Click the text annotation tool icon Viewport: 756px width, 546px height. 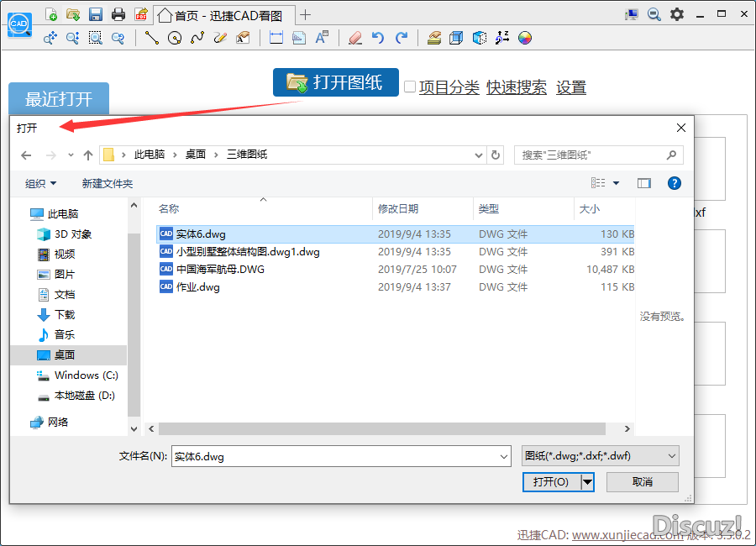(x=322, y=37)
